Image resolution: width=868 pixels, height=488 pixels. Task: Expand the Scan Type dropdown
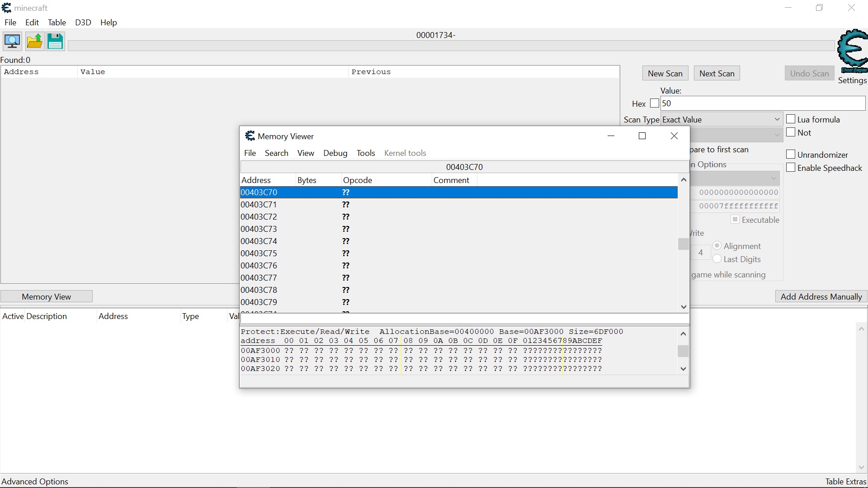[x=722, y=120]
